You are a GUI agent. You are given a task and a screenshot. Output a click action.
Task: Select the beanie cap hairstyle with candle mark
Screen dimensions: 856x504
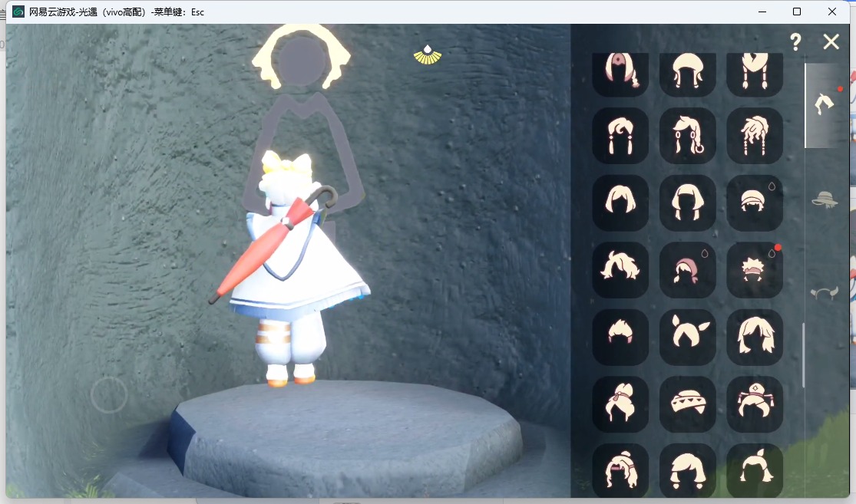[755, 203]
